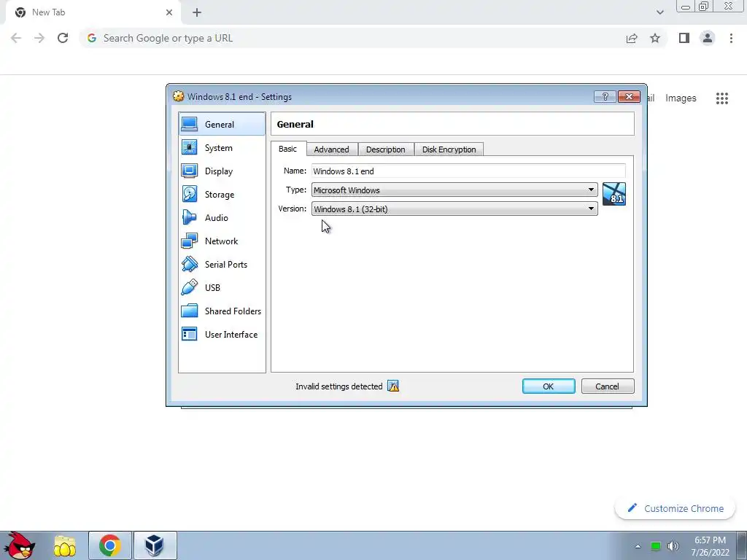Click the Settings dialog help button

[605, 97]
